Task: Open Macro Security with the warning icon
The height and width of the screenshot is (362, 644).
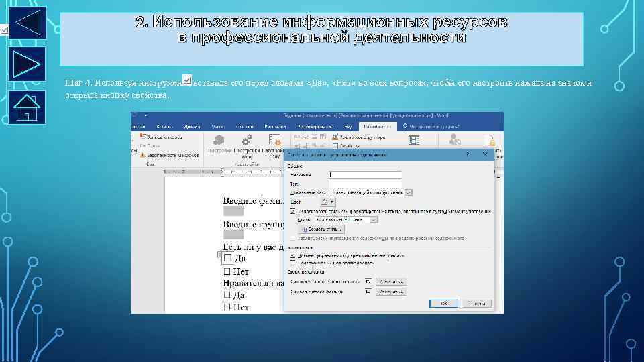Action: [x=142, y=155]
